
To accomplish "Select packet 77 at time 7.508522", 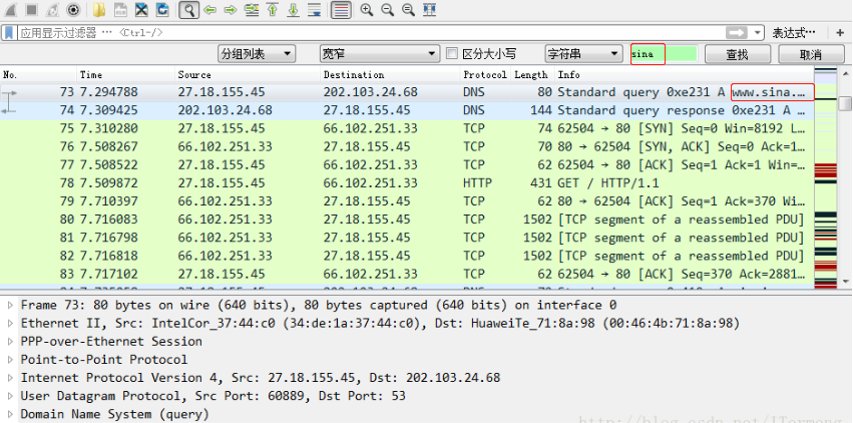I will (x=407, y=165).
